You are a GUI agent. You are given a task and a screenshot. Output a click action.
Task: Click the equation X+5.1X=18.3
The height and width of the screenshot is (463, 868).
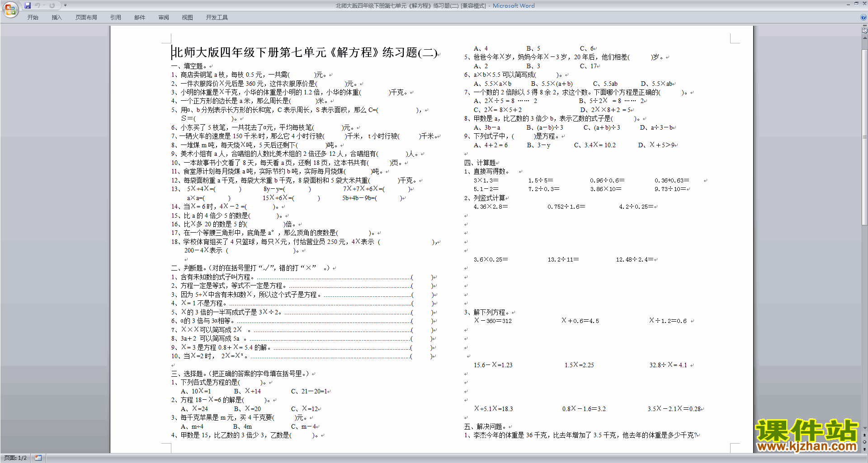click(x=493, y=409)
